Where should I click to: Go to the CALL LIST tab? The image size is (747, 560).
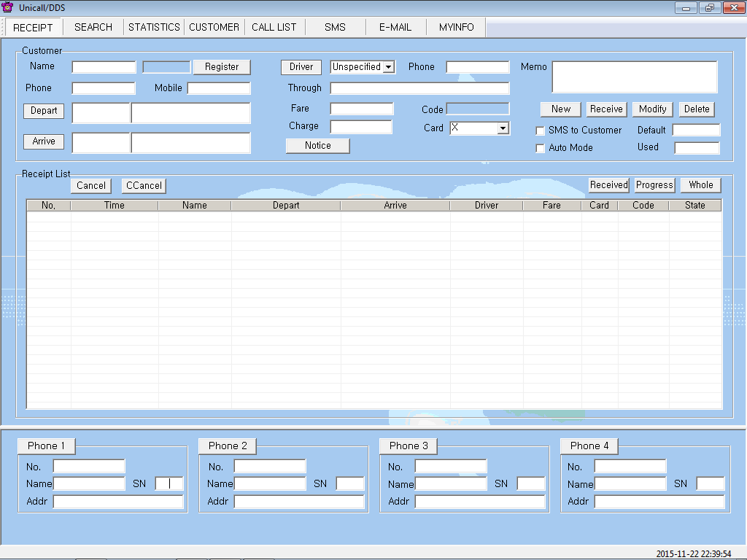tap(274, 27)
